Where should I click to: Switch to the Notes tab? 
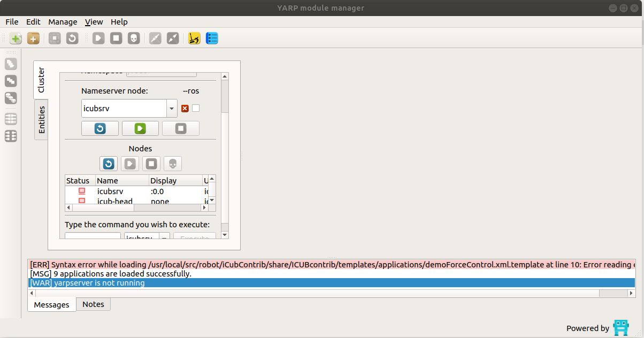[x=93, y=304]
